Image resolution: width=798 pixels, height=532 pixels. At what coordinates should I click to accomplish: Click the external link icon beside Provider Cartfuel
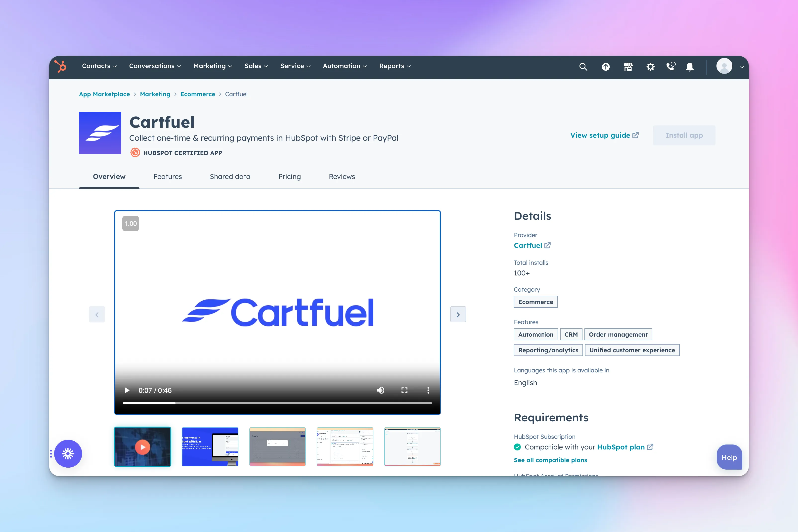(x=547, y=245)
